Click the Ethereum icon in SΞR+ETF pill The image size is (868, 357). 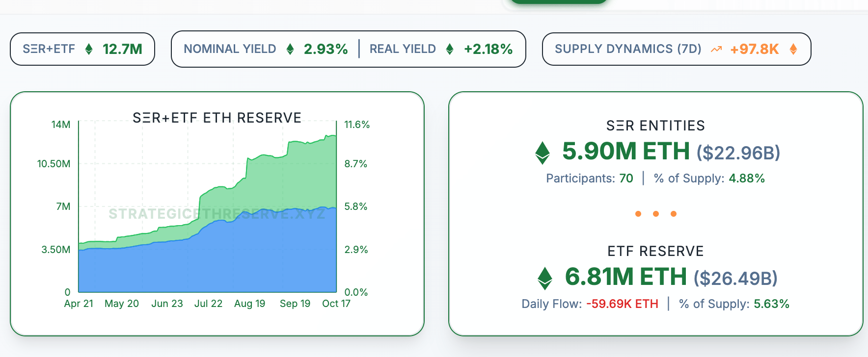click(89, 49)
